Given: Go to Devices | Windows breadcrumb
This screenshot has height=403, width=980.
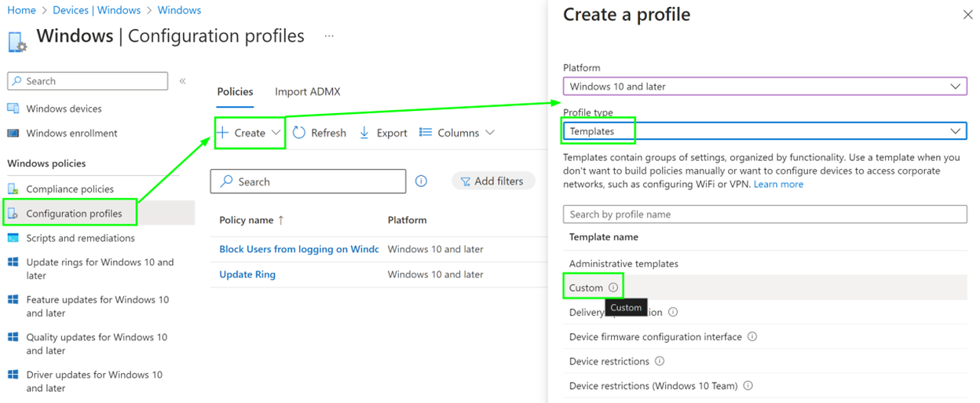Looking at the screenshot, I should tap(97, 10).
